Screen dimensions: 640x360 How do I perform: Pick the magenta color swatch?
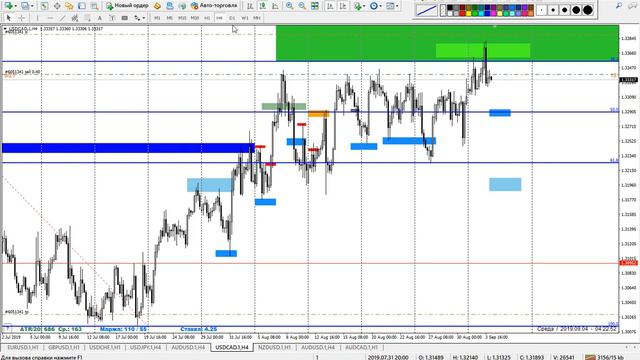493,13
